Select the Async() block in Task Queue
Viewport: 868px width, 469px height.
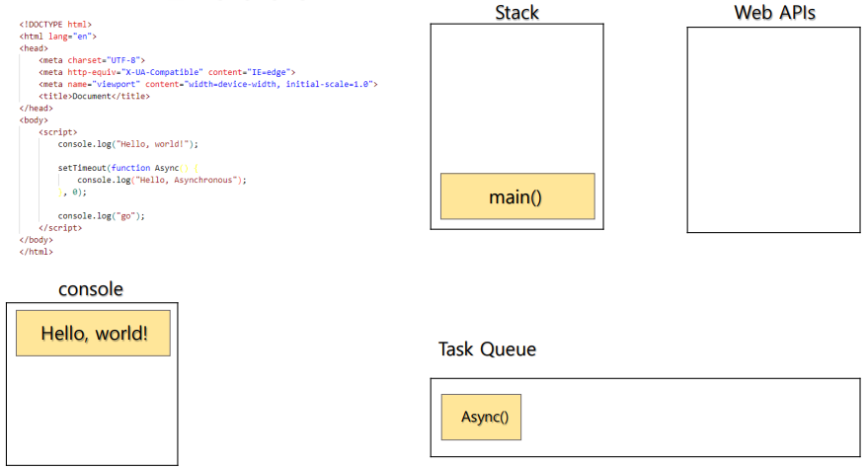pos(481,417)
